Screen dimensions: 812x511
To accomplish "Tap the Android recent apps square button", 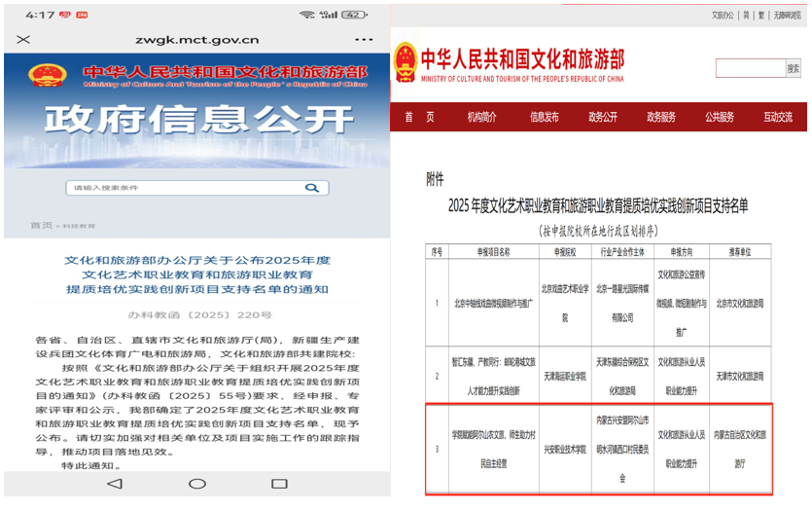I will coord(279,484).
